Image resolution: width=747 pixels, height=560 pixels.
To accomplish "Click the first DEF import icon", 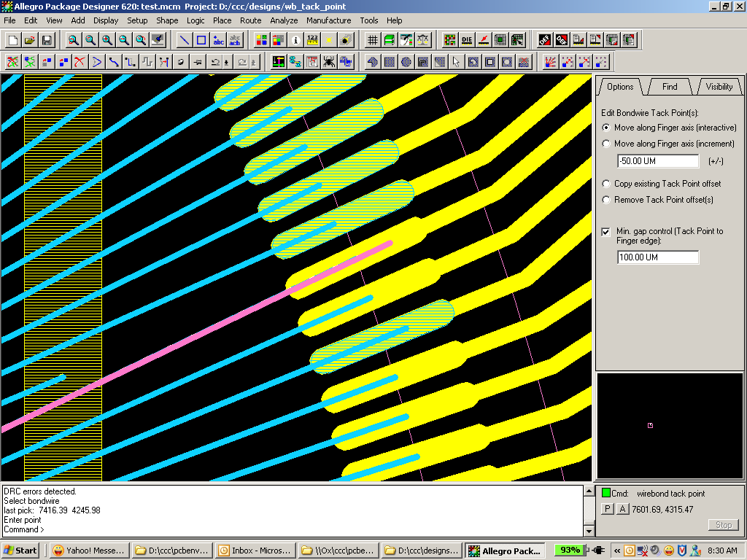I will pyautogui.click(x=544, y=40).
